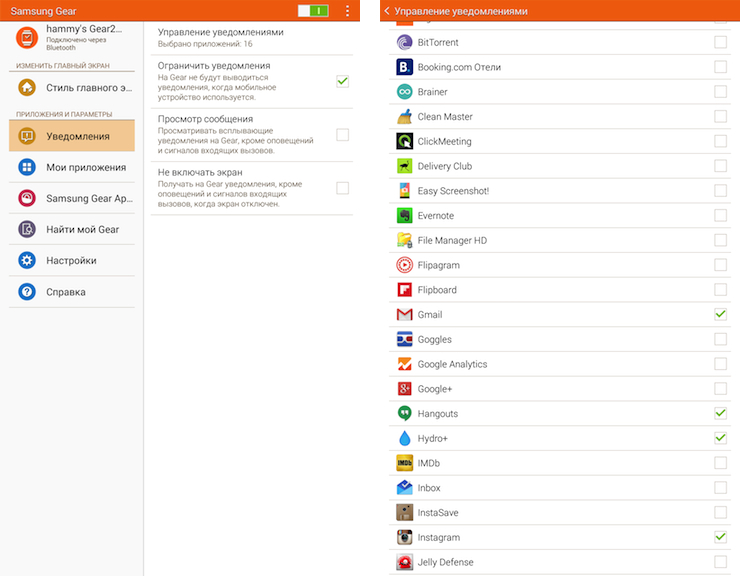
Task: Open home screen style icon
Action: [27, 87]
